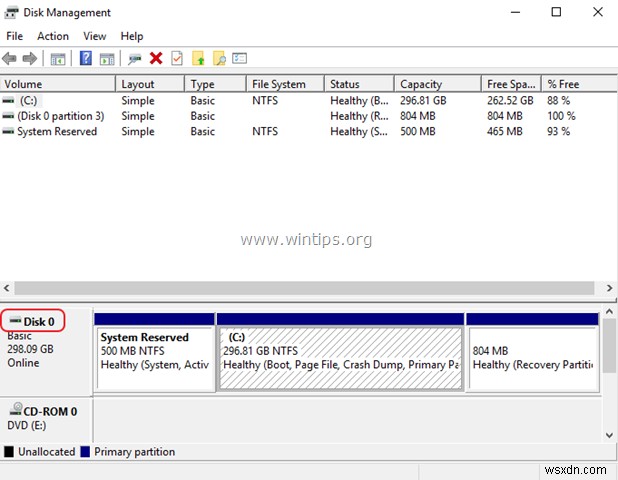This screenshot has width=618, height=480.
Task: Click the CD-ROM 0 disc icon
Action: [x=16, y=409]
